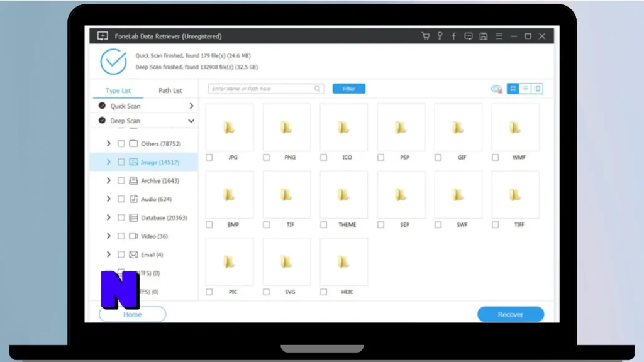Switch to detail column view

[x=537, y=89]
